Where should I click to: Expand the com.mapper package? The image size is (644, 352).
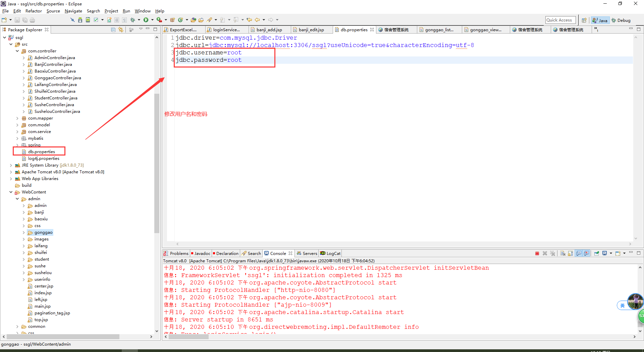(17, 118)
